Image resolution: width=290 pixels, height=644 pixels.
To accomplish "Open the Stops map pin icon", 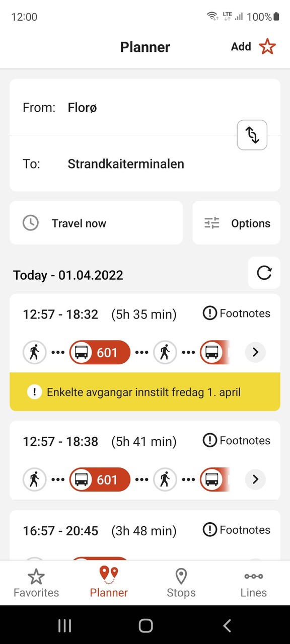I will [181, 576].
